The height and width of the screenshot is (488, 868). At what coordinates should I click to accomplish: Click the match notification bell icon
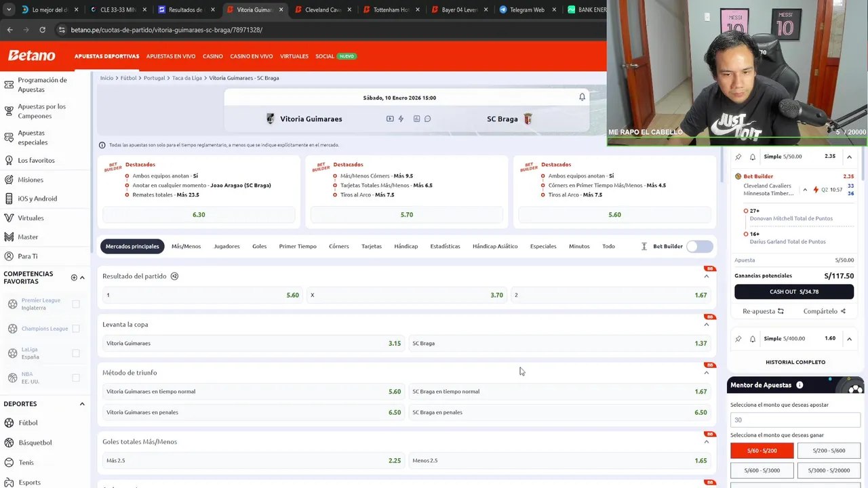[x=582, y=97]
